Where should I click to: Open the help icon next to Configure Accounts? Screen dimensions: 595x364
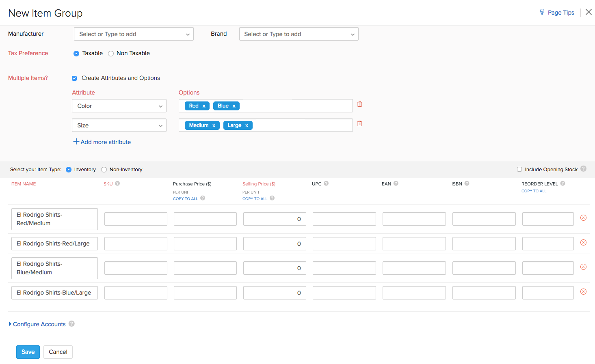pyautogui.click(x=71, y=324)
